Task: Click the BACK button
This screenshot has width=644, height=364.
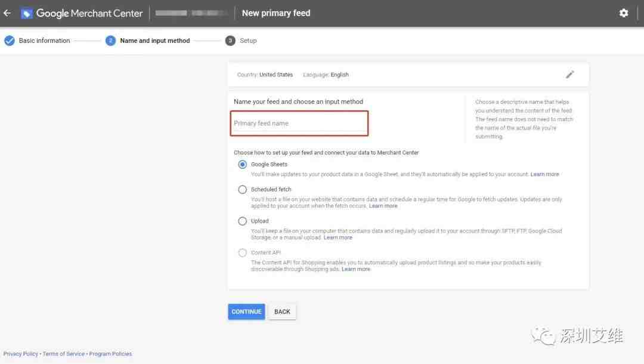Action: (282, 312)
